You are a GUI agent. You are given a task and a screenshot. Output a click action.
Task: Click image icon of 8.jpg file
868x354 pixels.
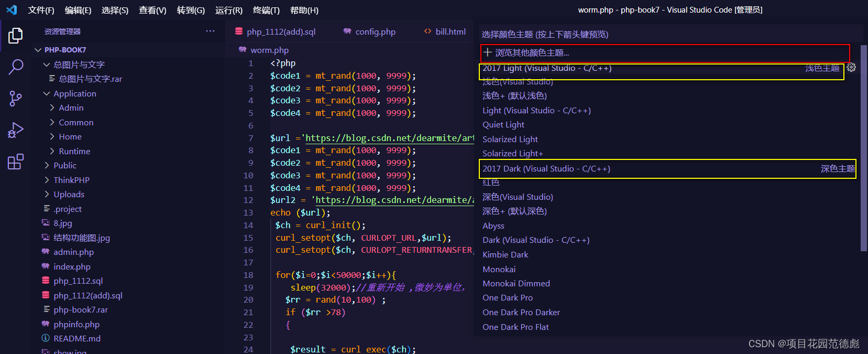pyautogui.click(x=46, y=223)
